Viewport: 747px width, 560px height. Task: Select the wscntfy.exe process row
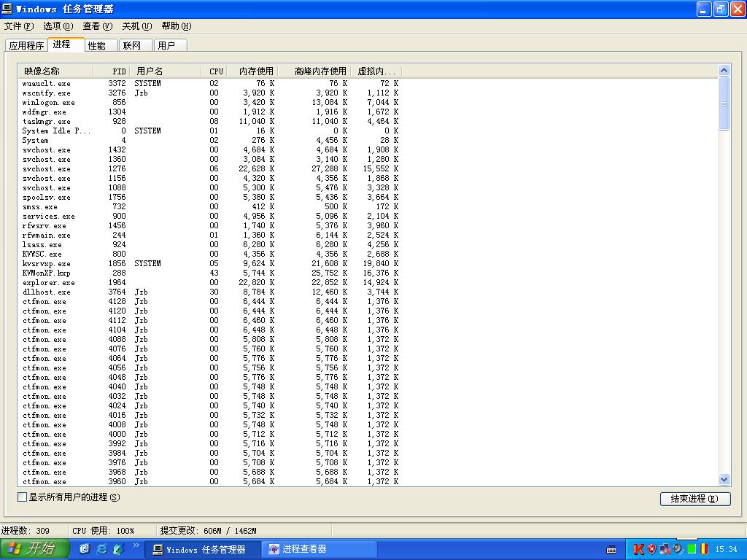click(x=209, y=93)
